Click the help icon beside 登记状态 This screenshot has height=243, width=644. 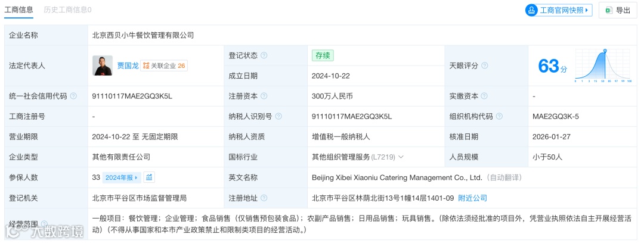pyautogui.click(x=264, y=55)
